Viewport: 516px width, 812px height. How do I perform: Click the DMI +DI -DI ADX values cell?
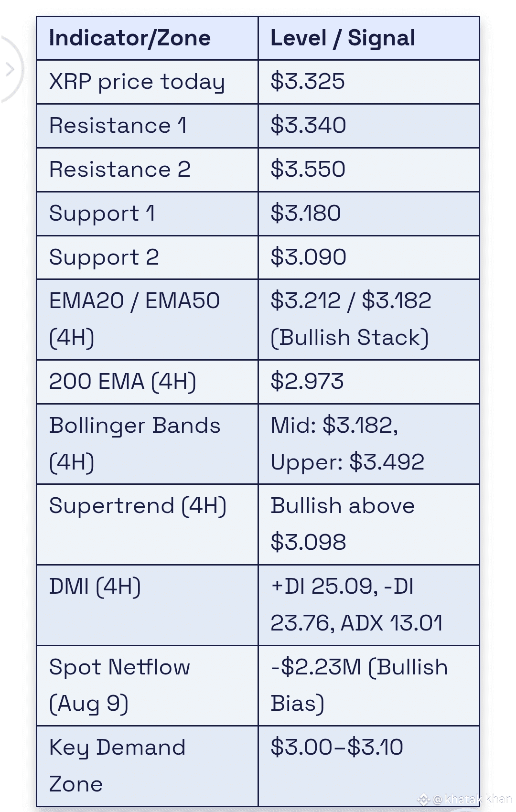tap(368, 605)
